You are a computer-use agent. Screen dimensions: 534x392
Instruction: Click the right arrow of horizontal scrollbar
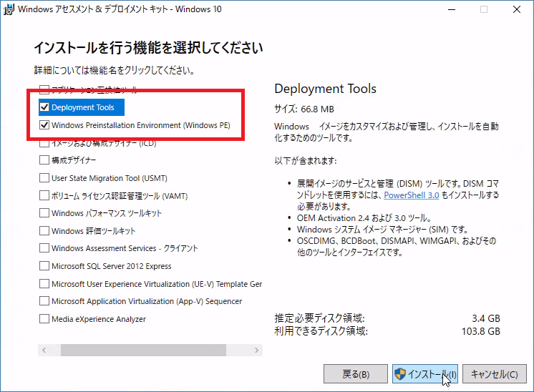[256, 350]
